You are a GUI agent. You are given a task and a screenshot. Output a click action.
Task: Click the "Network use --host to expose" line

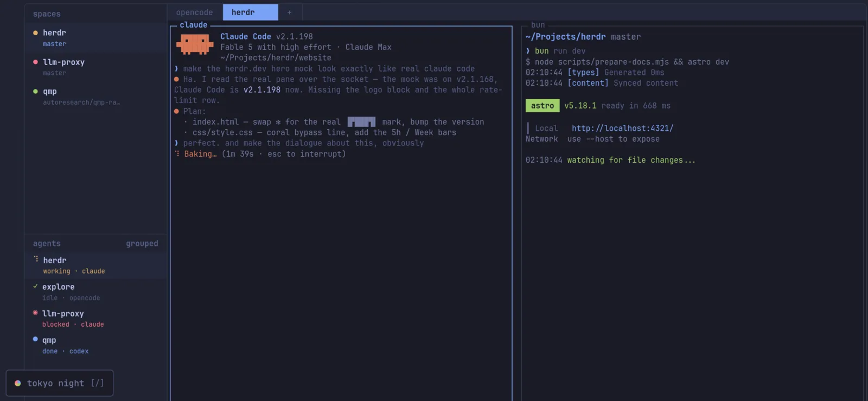click(592, 139)
